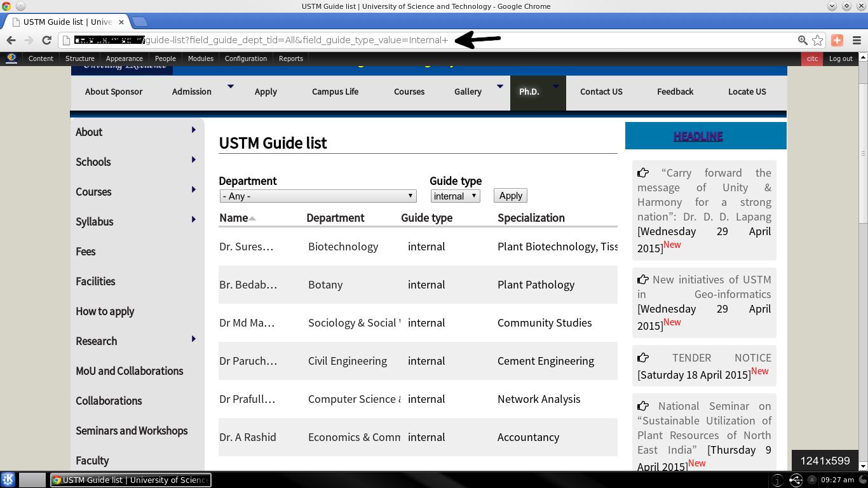
Task: Click orange plus extension icon
Action: (837, 40)
